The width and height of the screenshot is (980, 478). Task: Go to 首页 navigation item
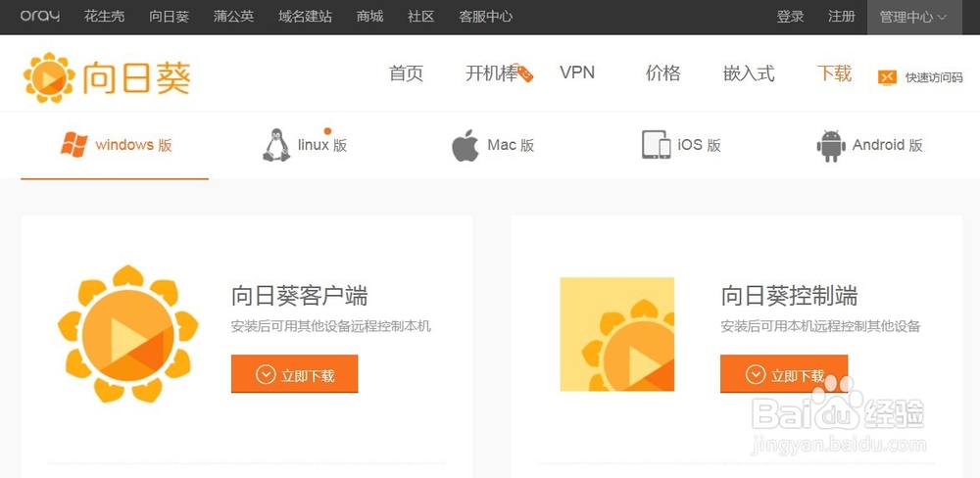click(x=407, y=73)
